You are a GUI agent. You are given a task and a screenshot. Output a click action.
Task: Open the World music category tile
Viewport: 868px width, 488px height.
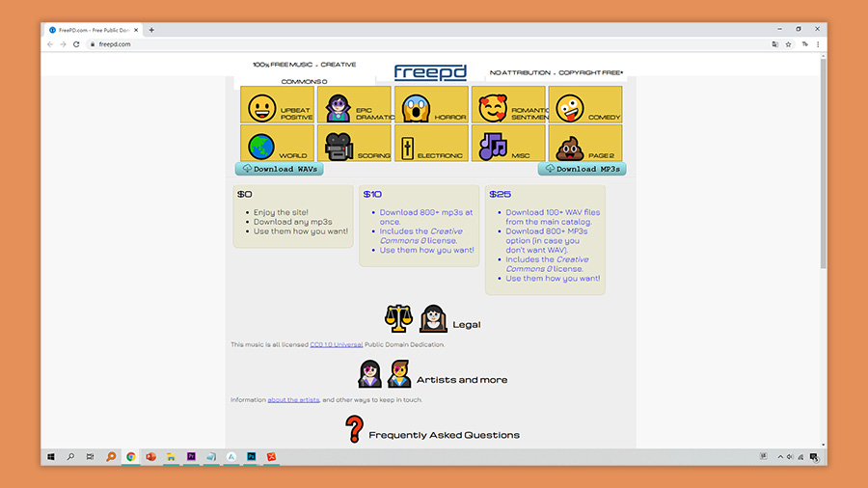coord(278,143)
